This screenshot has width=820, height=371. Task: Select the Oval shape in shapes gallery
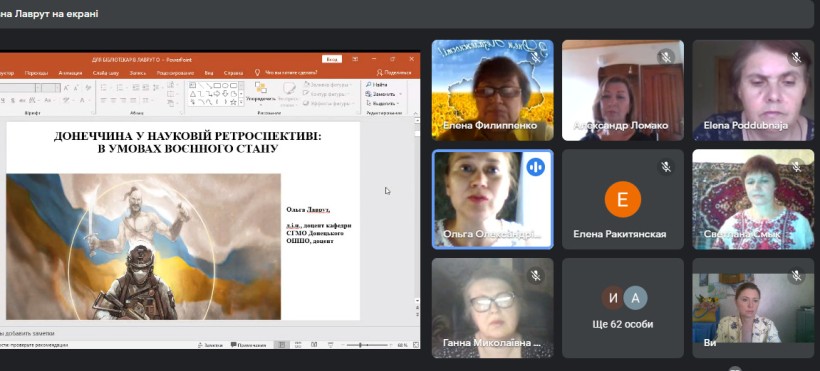tap(225, 85)
